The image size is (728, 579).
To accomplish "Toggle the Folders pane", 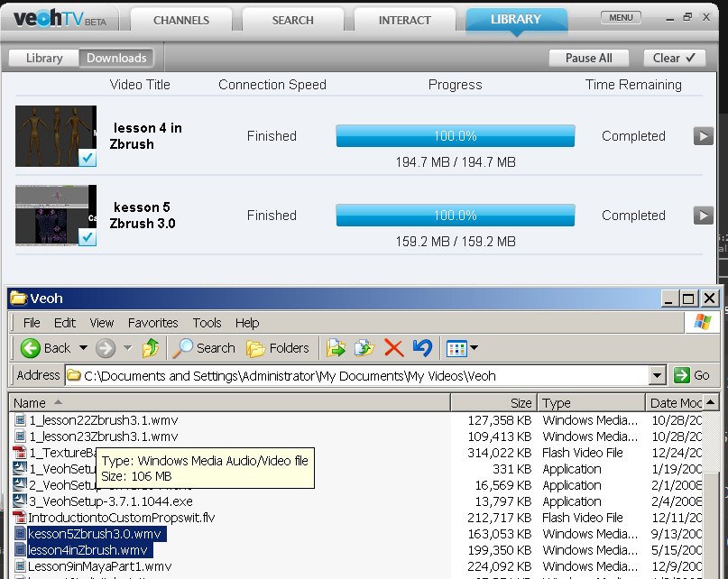I will tap(278, 348).
